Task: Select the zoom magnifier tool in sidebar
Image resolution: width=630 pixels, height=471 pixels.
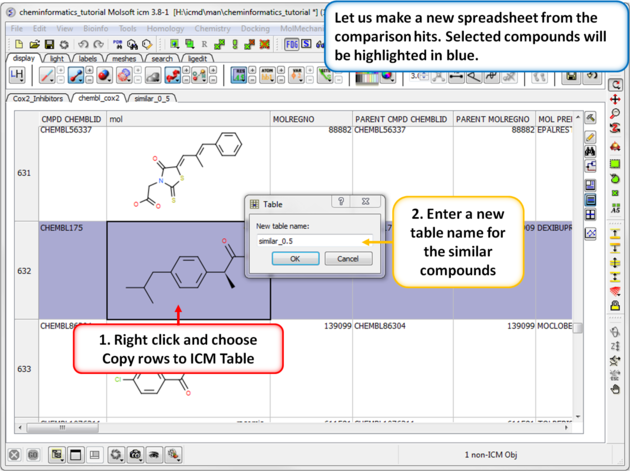Action: (x=615, y=114)
